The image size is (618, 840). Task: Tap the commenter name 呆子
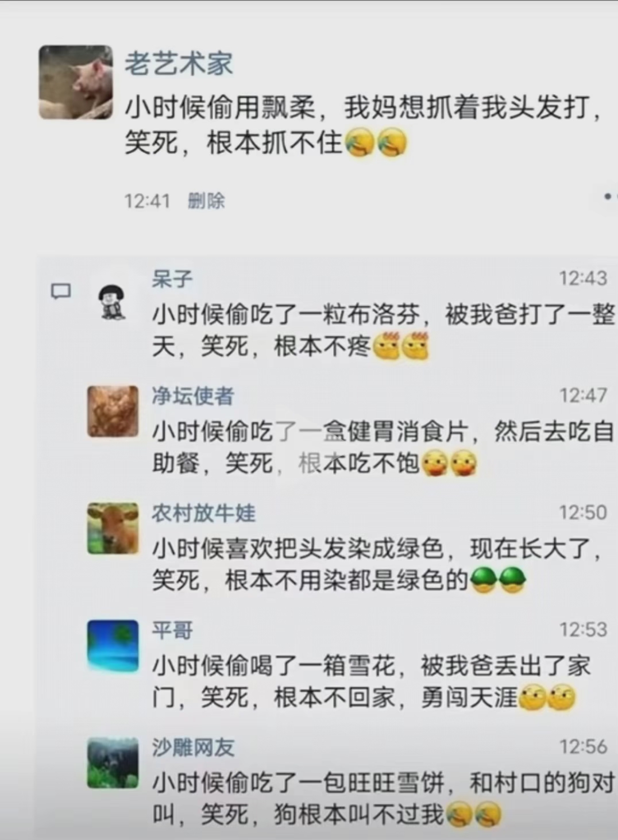[172, 279]
